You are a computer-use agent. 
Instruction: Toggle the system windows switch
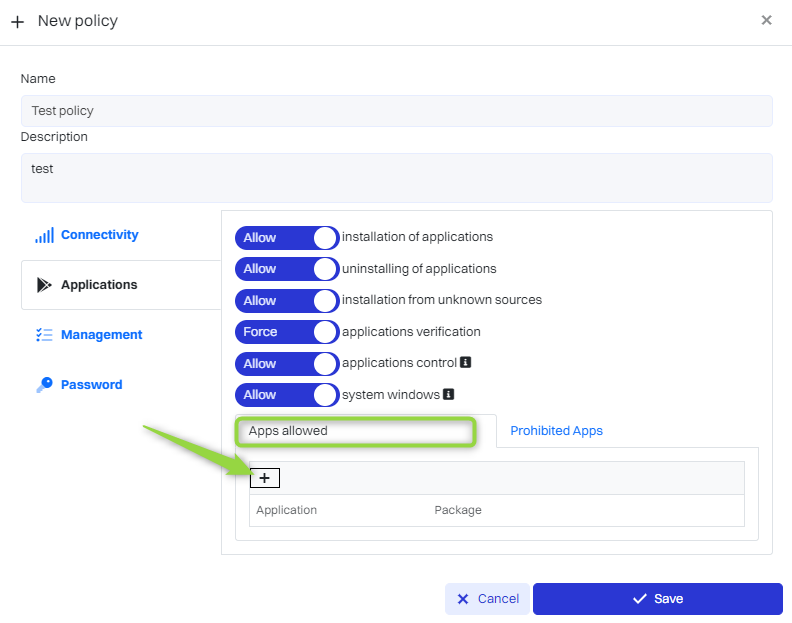click(x=287, y=394)
